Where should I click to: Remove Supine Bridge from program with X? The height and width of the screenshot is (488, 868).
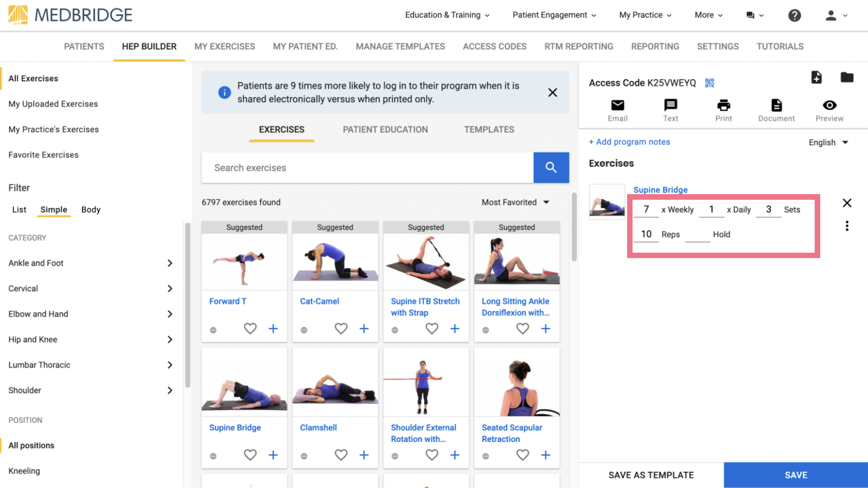pyautogui.click(x=847, y=203)
